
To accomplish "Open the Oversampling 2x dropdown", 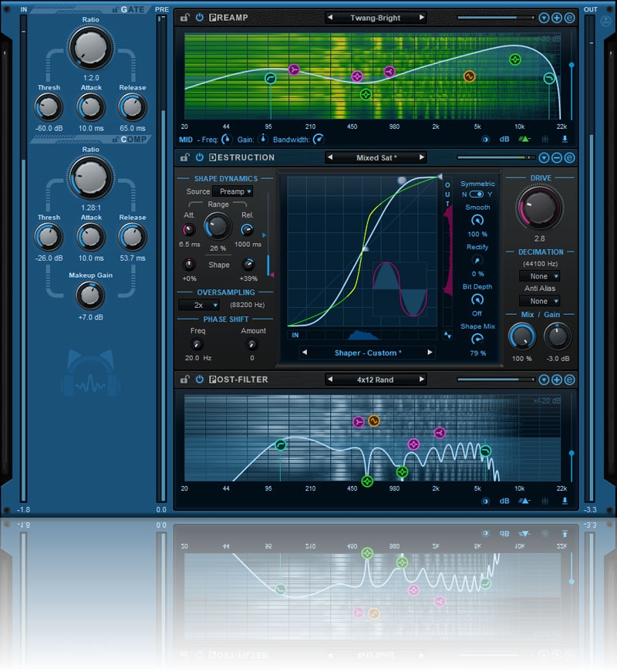I will (x=199, y=305).
